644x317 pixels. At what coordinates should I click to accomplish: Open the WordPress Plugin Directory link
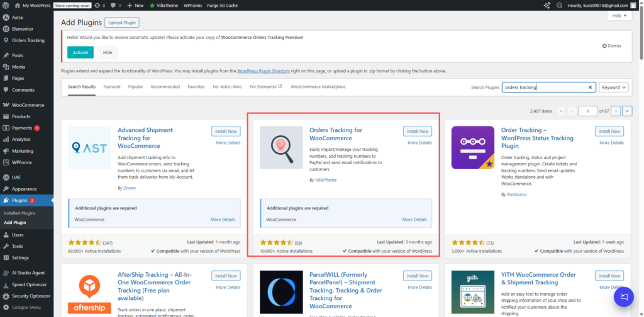(x=264, y=71)
